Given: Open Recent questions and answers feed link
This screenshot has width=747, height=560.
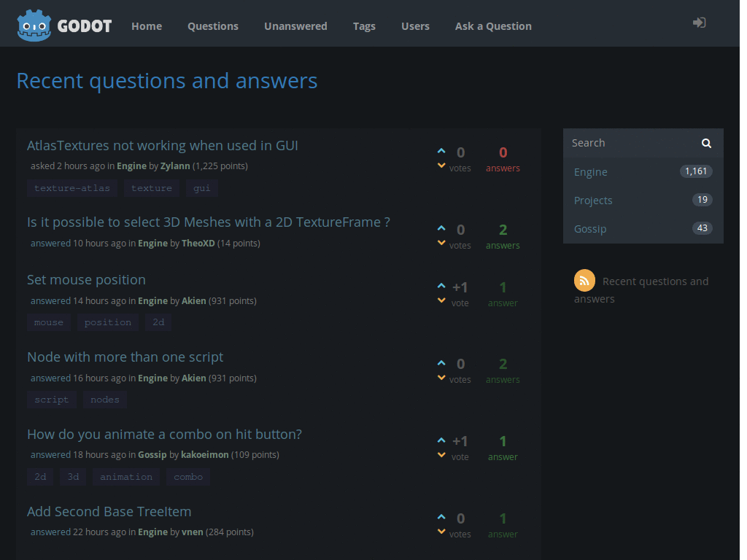Looking at the screenshot, I should (641, 290).
